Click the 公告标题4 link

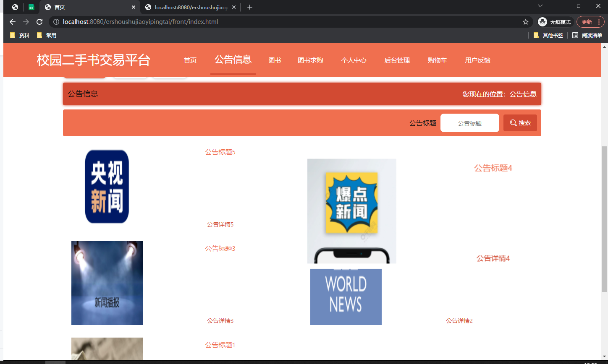493,168
